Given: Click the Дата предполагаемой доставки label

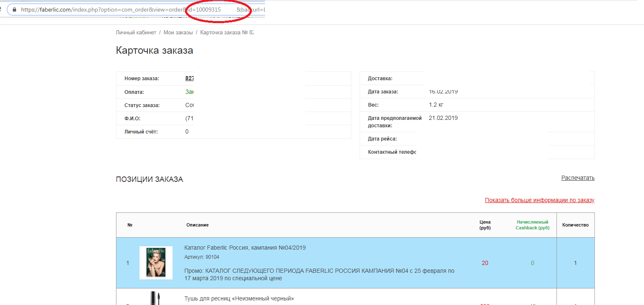Looking at the screenshot, I should 395,122.
